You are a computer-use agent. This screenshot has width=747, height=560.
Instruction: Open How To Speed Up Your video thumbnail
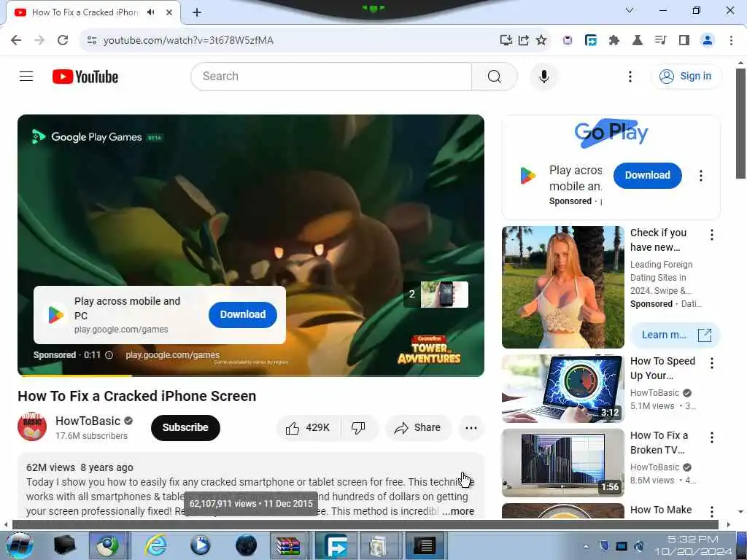click(x=563, y=389)
